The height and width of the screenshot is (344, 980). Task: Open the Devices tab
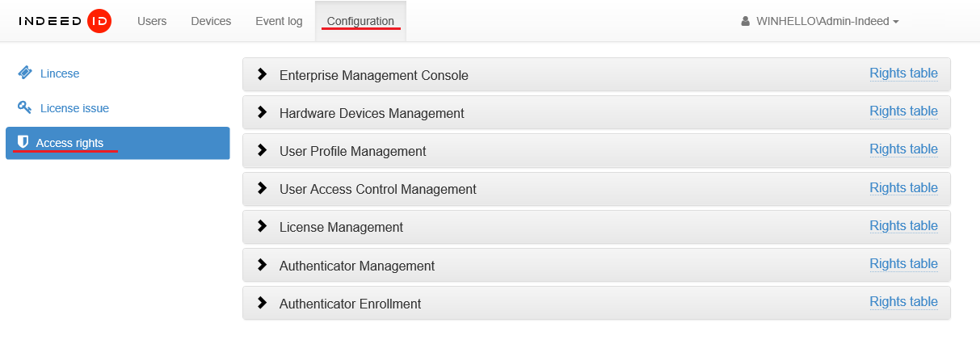[211, 22]
